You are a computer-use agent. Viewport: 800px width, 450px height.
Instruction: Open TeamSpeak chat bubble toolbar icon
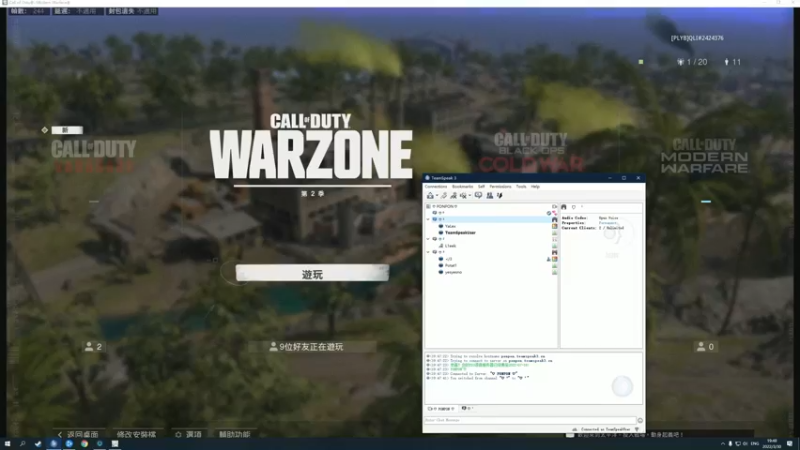pos(478,195)
